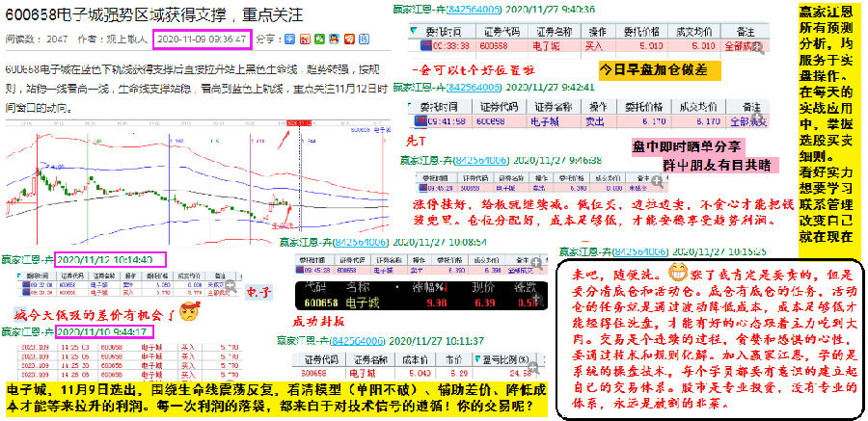Zoom the 9:40:36 buy order image magnifier
The width and height of the screenshot is (868, 421).
point(761,47)
